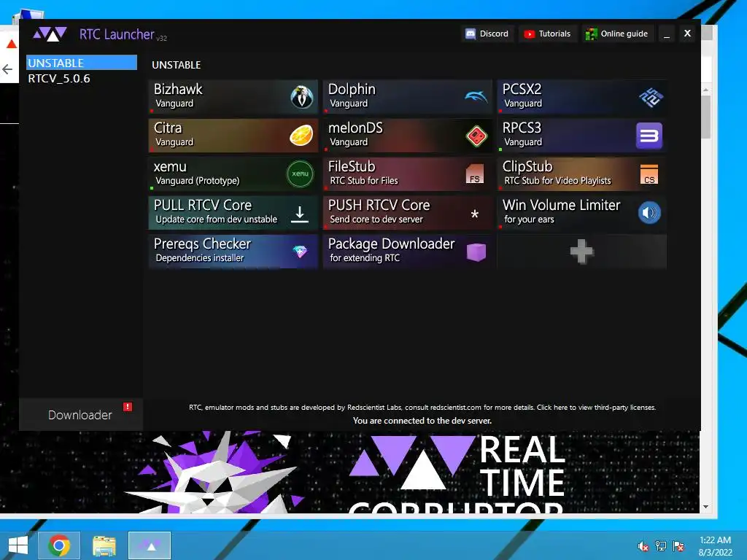Viewport: 747px width, 560px height.
Task: Open the Discord link button
Action: click(x=487, y=34)
